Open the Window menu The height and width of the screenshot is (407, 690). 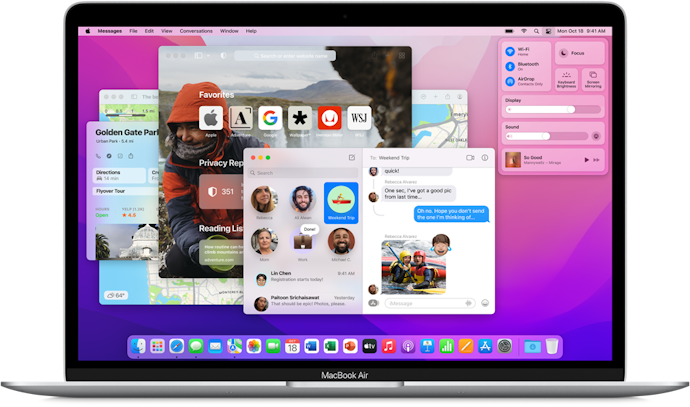[x=229, y=31]
